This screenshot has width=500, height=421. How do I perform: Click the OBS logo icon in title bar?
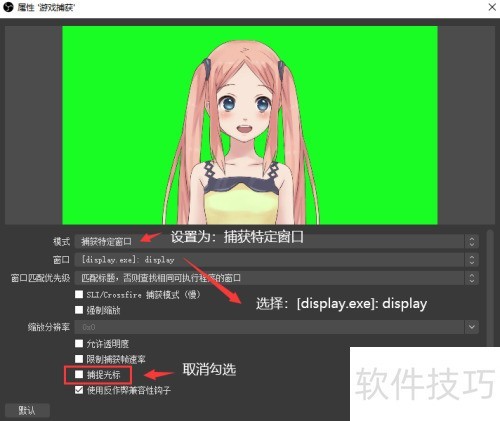[8, 7]
